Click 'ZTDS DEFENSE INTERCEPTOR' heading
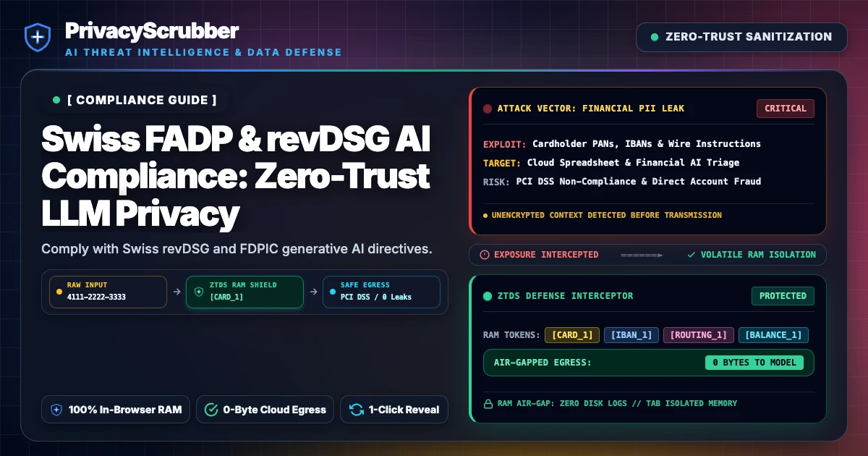The image size is (868, 456). pos(565,296)
